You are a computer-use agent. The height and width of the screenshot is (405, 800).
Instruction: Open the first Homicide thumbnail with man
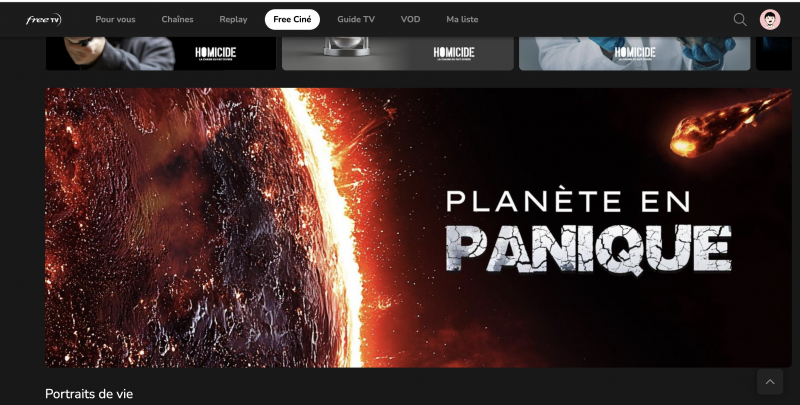pos(161,53)
